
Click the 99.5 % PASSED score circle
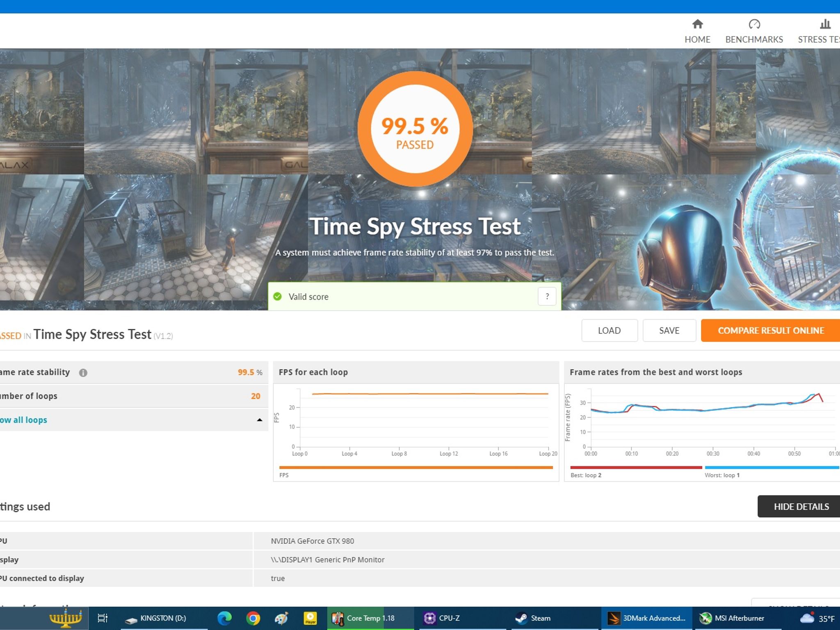415,129
